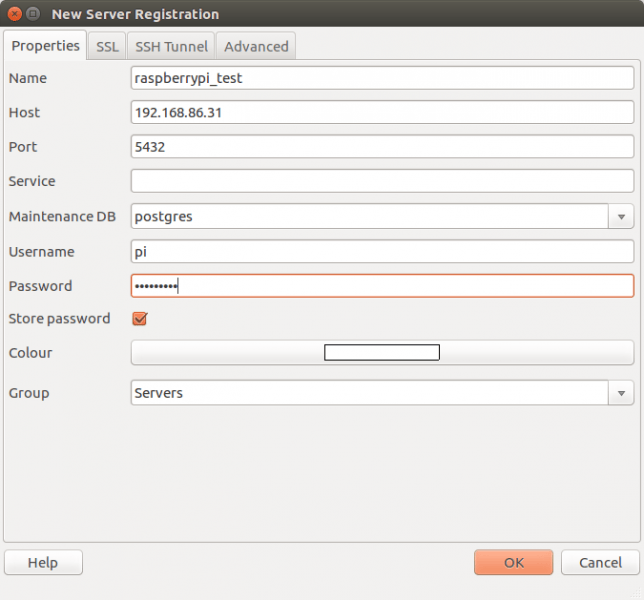Expand the Maintenance DB dropdown arrow

tap(621, 216)
